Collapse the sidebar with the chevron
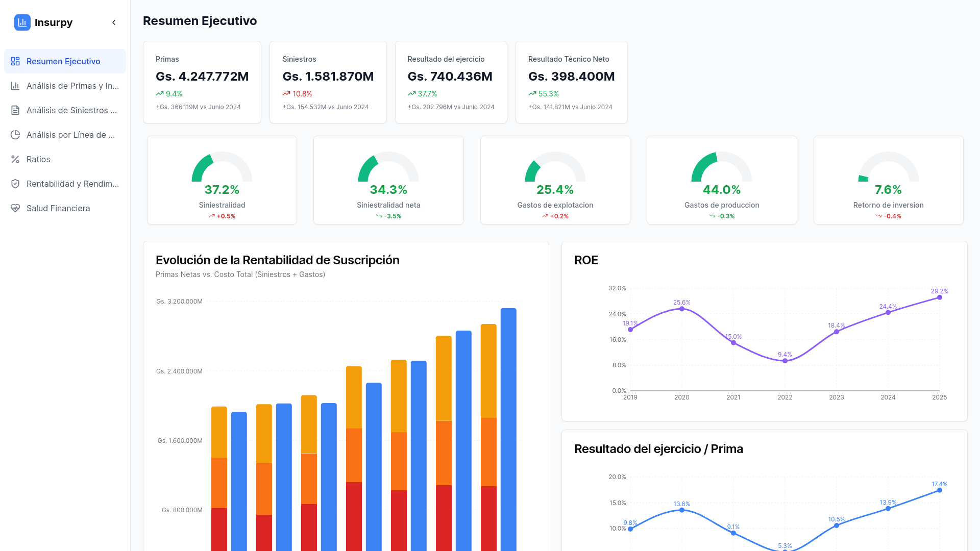Screen dimensions: 980x551 coord(114,22)
